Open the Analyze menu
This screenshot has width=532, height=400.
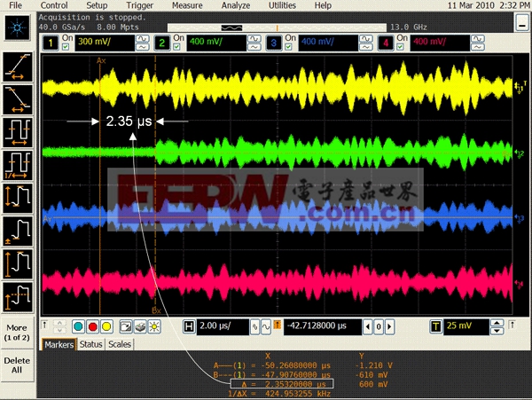click(236, 5)
